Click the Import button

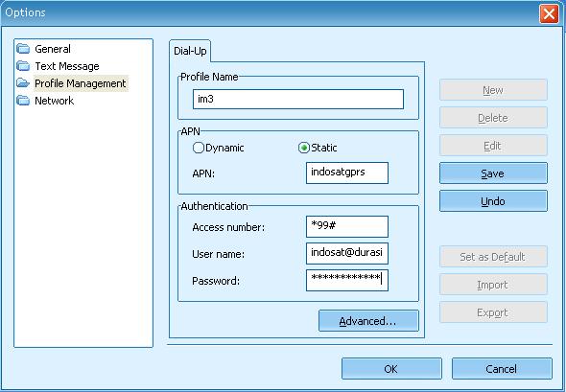[x=493, y=284]
